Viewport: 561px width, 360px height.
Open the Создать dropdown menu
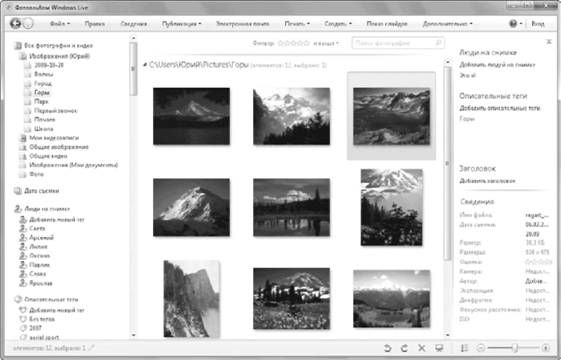[x=338, y=24]
